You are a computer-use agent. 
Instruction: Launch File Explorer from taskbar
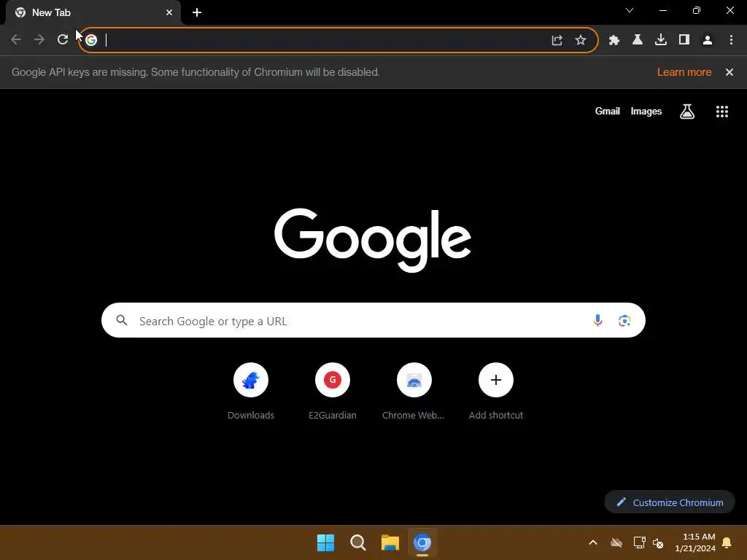(390, 542)
